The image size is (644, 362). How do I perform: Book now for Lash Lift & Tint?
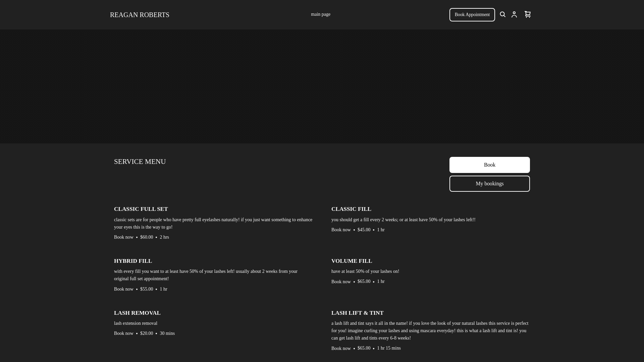(341, 349)
